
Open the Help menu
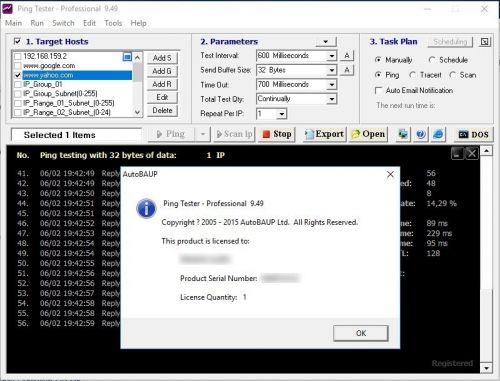click(138, 23)
